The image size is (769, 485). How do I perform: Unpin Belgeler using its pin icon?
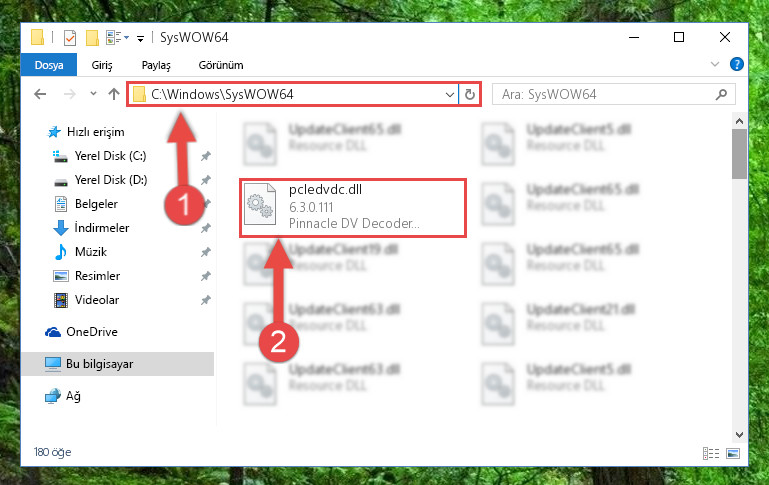(x=206, y=204)
